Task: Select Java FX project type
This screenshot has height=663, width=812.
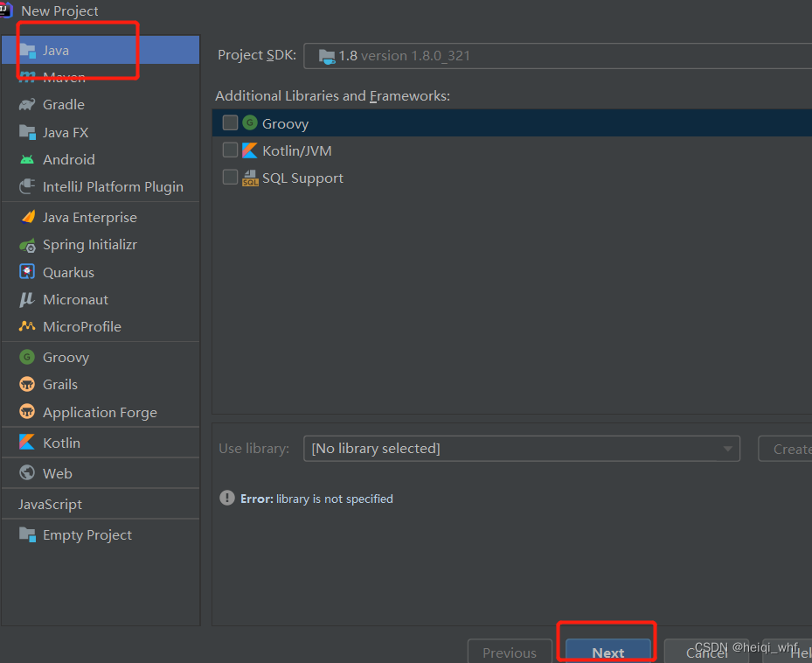Action: (101, 132)
